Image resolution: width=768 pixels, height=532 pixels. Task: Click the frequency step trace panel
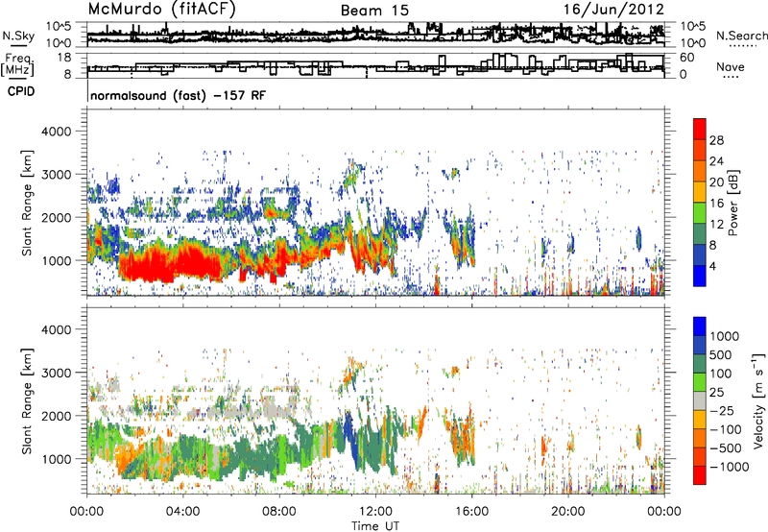(375, 65)
